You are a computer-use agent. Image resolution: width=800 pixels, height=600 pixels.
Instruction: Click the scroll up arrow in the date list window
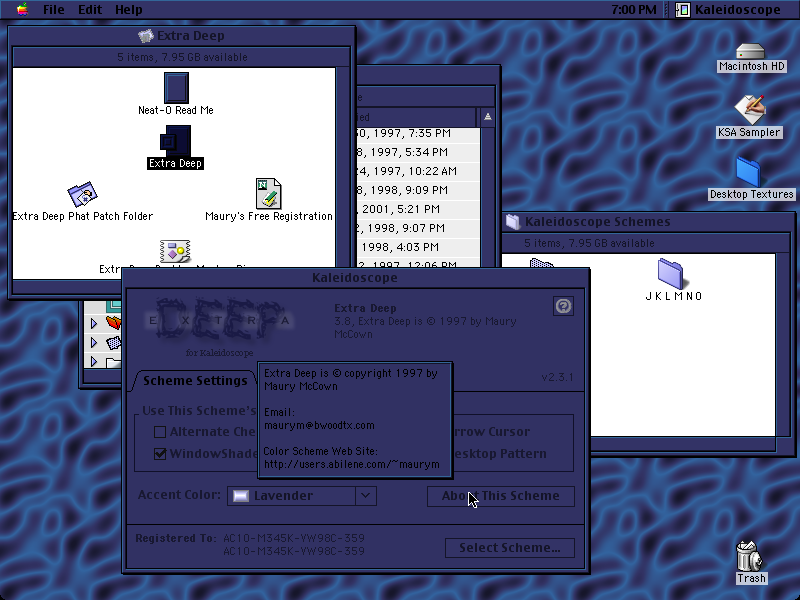(488, 117)
